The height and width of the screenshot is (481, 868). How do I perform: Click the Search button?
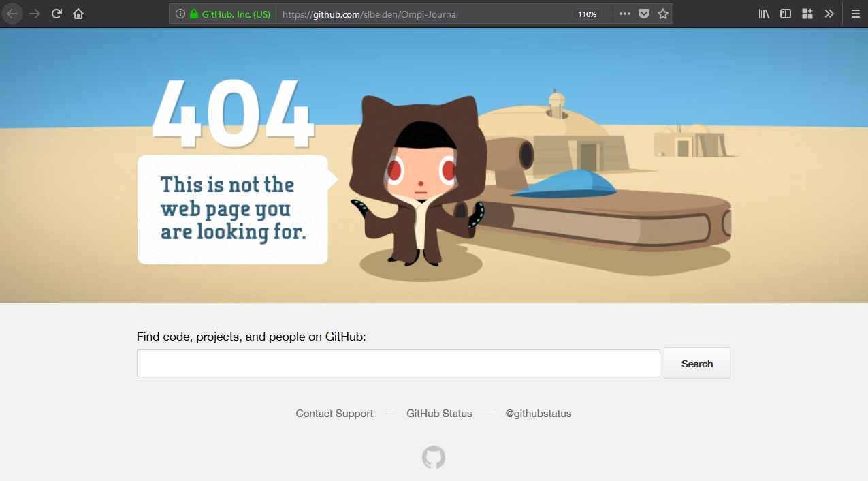coord(697,363)
